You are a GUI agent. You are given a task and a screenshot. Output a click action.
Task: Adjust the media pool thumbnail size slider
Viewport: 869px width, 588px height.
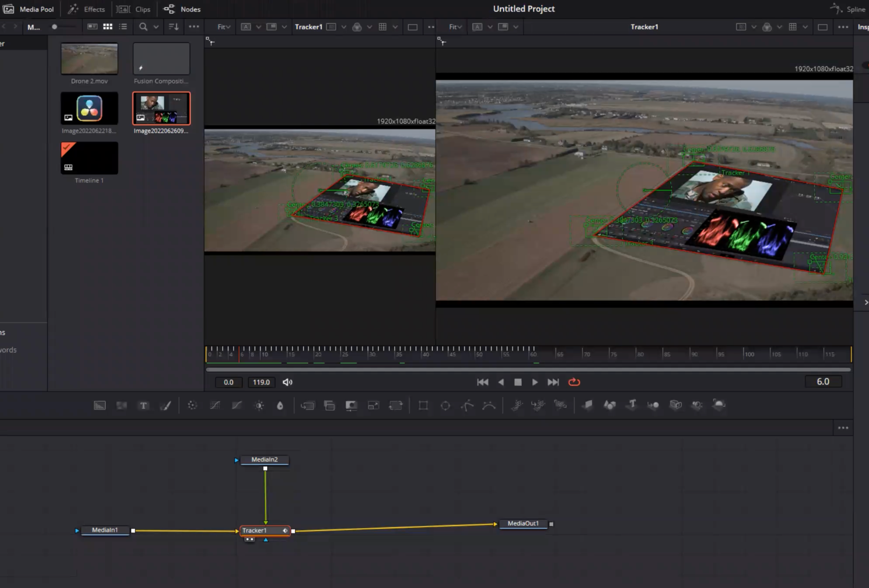point(55,27)
